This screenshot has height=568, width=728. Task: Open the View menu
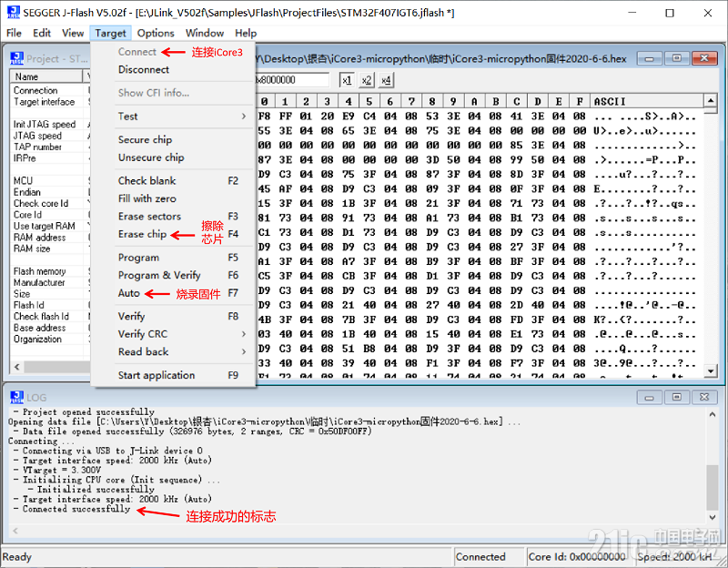point(73,33)
